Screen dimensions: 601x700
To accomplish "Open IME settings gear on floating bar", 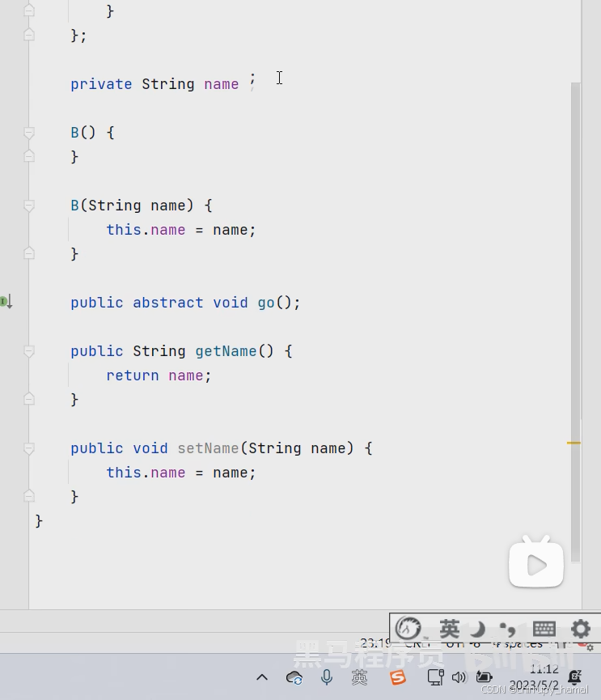I will [x=581, y=629].
